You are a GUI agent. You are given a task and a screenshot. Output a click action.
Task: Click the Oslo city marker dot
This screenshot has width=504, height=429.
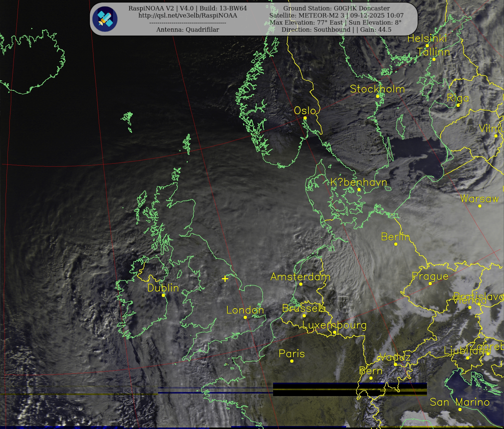[305, 118]
